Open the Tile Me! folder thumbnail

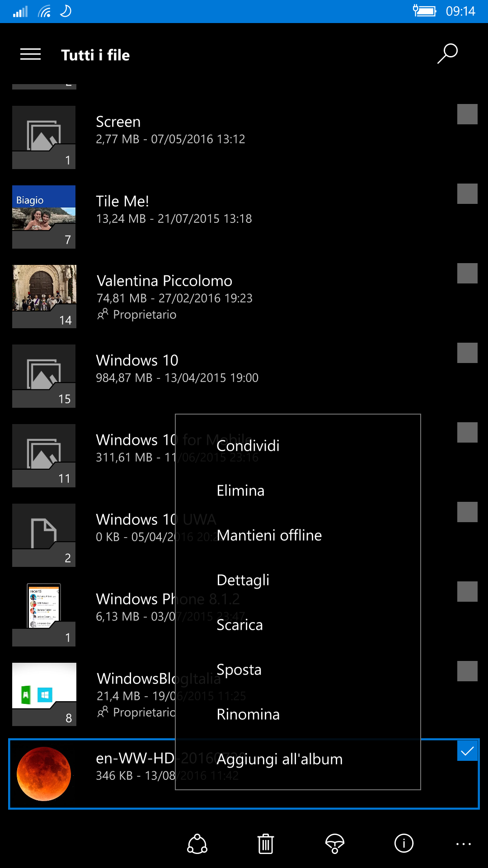tap(44, 217)
